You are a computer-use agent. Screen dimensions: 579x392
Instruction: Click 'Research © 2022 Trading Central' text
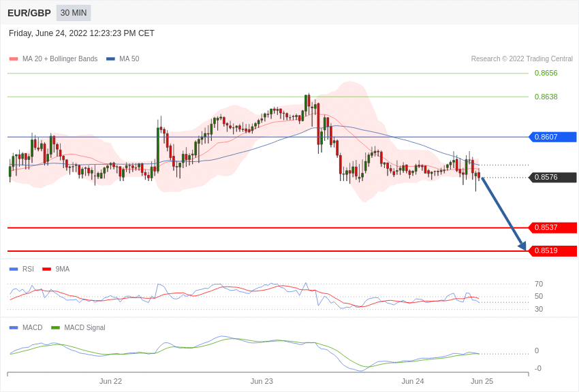(x=522, y=59)
